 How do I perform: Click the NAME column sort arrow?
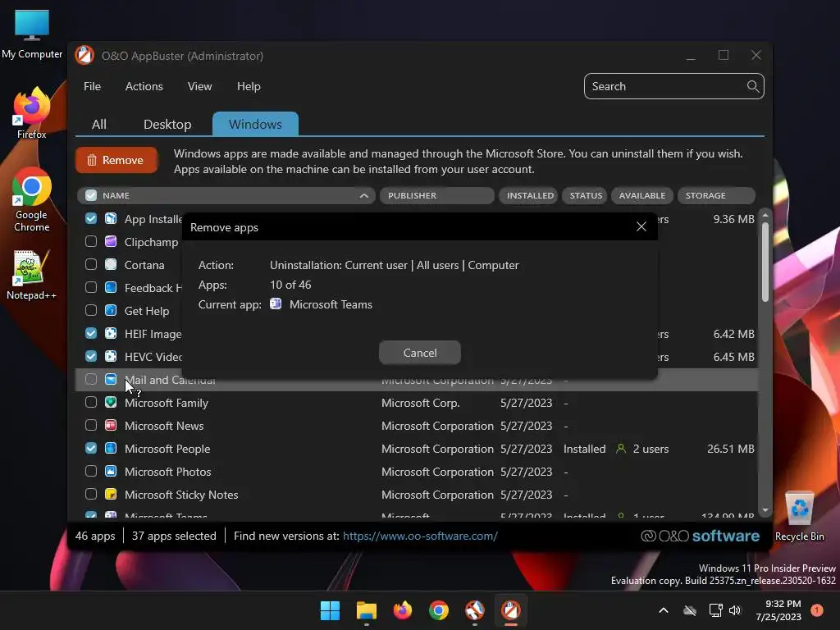pyautogui.click(x=363, y=195)
